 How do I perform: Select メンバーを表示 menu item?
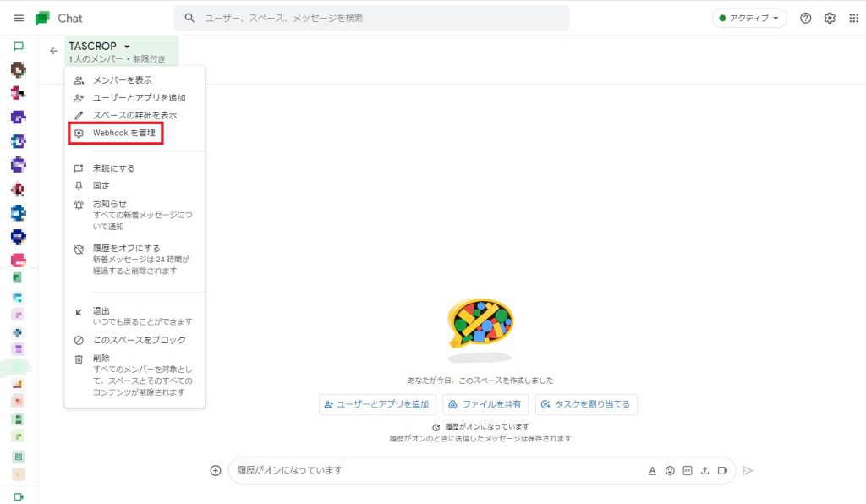click(134, 80)
